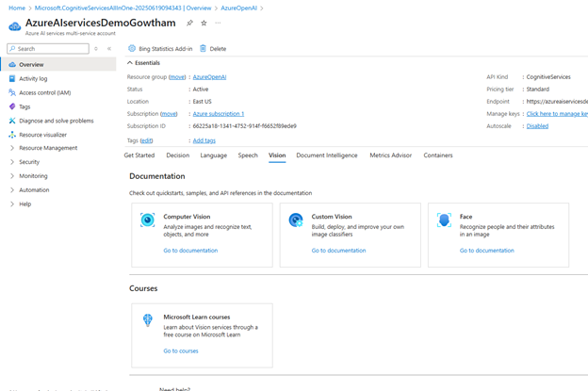Screen dimensions: 588x391
Task: Go to Computer Vision documentation
Action: point(190,251)
